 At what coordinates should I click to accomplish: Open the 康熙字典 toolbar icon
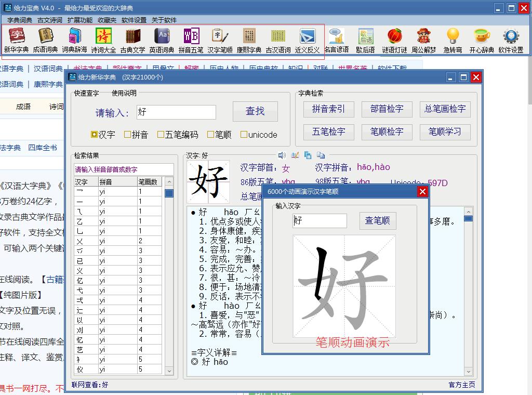249,41
